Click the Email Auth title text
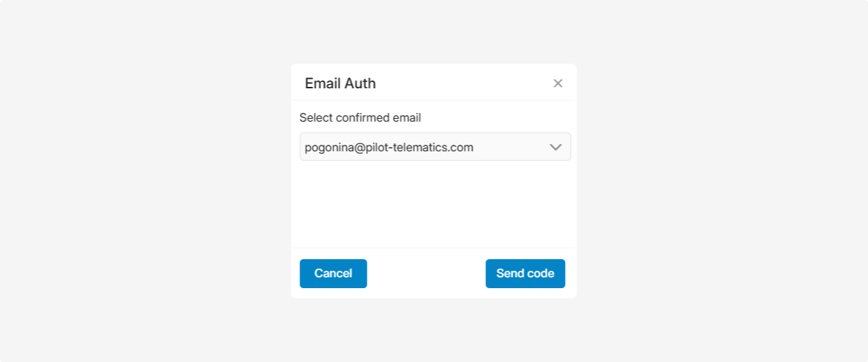Viewport: 868px width, 362px height. click(x=340, y=83)
